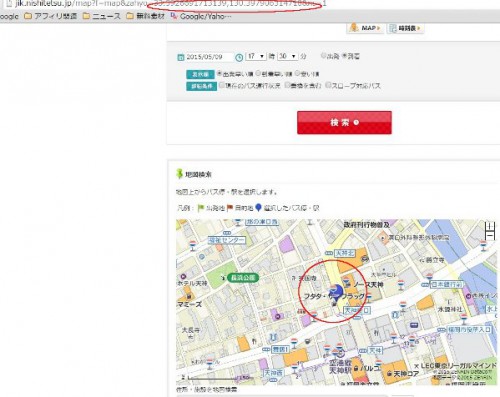
Task: Select the 福岡市役所入口 bus stop label
Action: coord(469,330)
